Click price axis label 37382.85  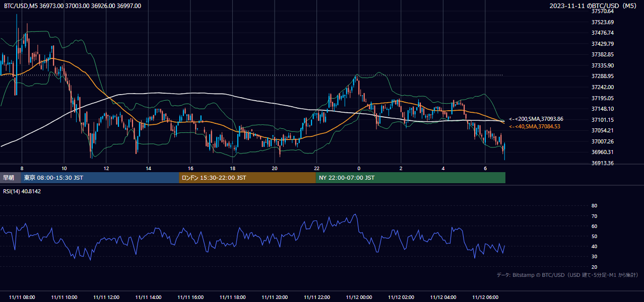(602, 54)
